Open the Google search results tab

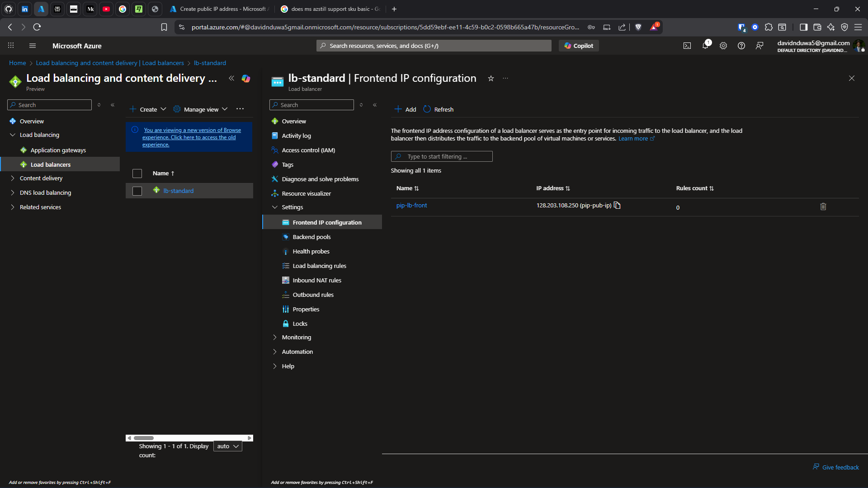pyautogui.click(x=330, y=9)
